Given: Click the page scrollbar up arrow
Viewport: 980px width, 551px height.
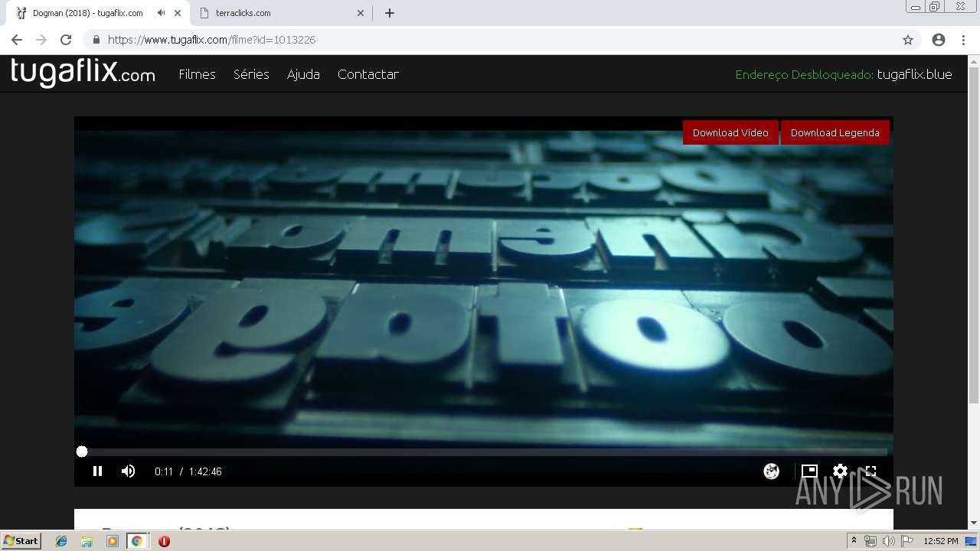Looking at the screenshot, I should (x=974, y=61).
